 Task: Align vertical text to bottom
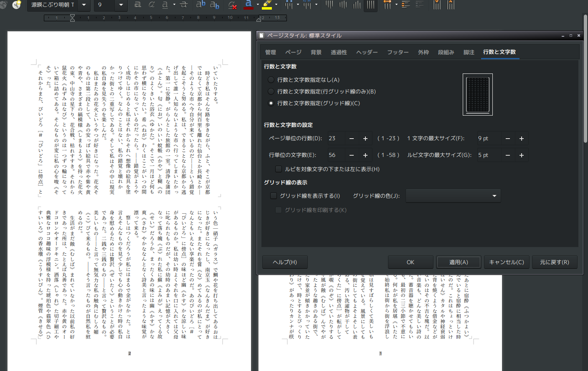click(357, 5)
